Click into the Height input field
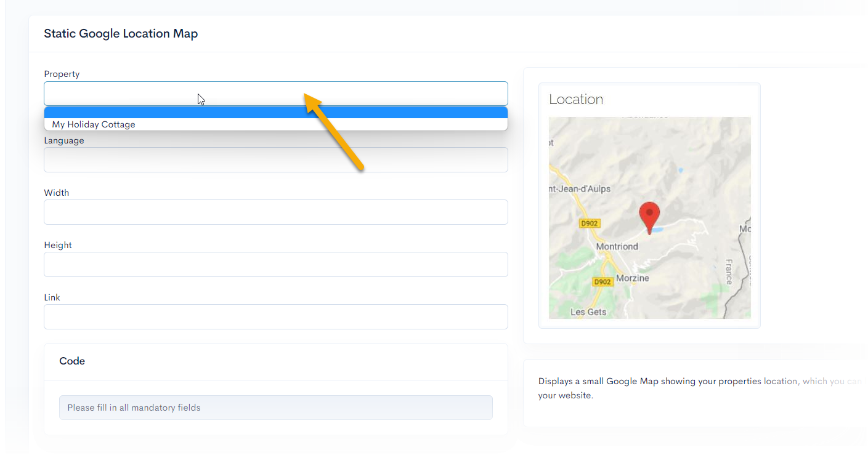This screenshot has height=455, width=868. tap(275, 264)
